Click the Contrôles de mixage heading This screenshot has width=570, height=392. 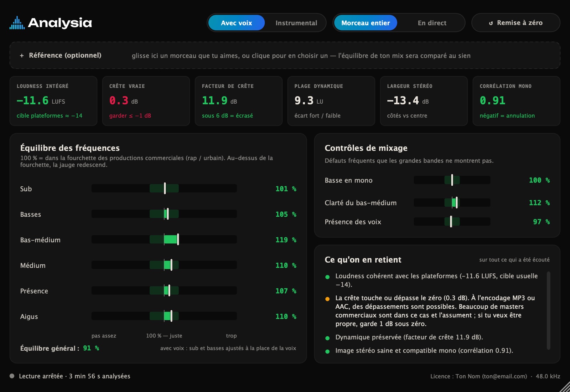point(366,148)
